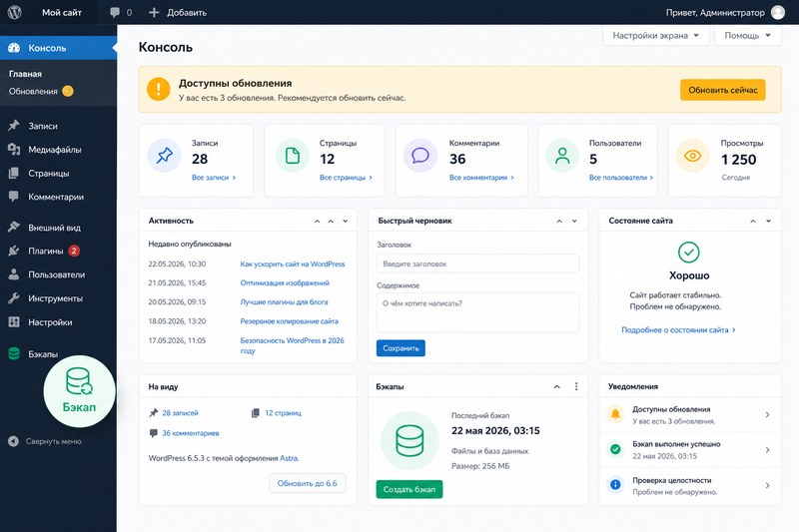The width and height of the screenshot is (799, 532).
Task: Open the Astra theme link
Action: click(289, 458)
